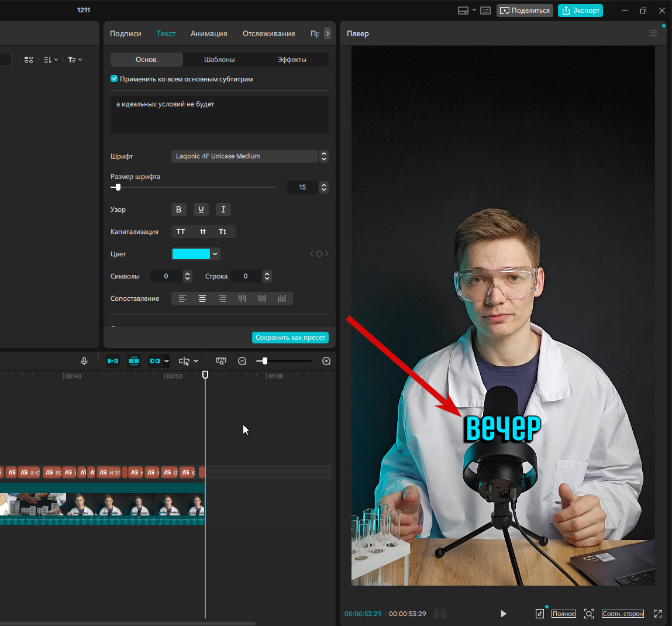Toggle linkage icon in timeline toolbar
672x626 pixels.
tap(155, 361)
